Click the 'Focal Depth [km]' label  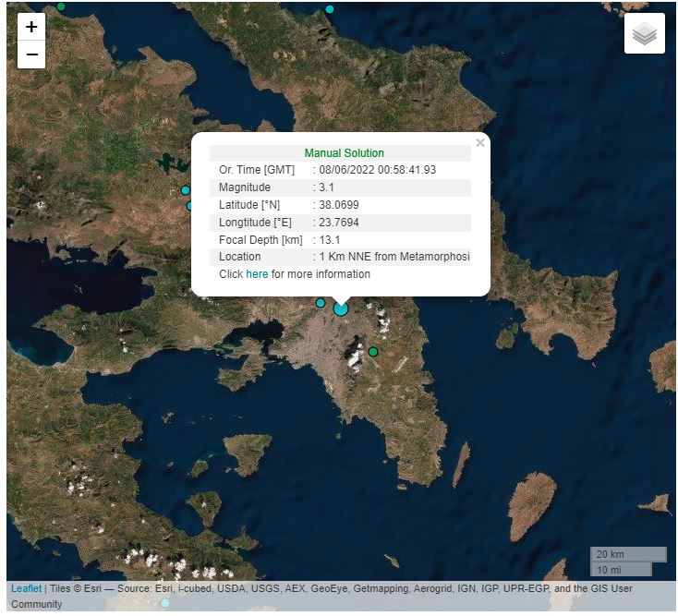pos(260,240)
